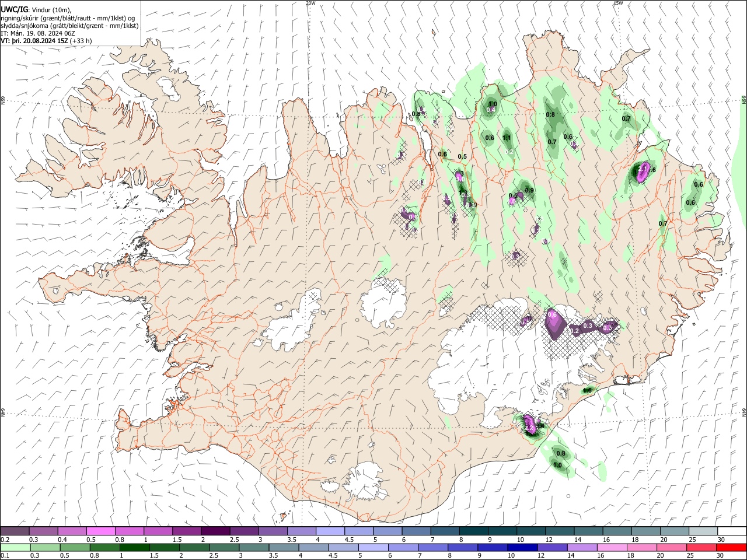Click the '0.8' value offshore off the southeast coast
The width and height of the screenshot is (747, 560).
pos(561,453)
